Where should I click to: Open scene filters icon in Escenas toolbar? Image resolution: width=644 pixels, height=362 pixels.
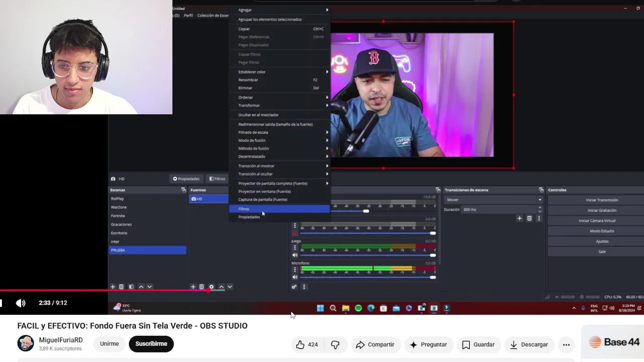131,287
